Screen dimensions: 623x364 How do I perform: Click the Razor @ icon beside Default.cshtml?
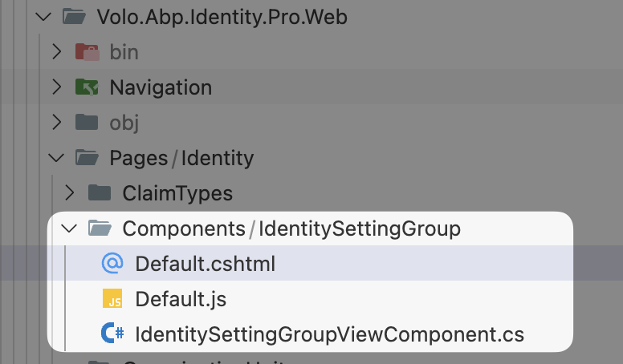pyautogui.click(x=112, y=264)
